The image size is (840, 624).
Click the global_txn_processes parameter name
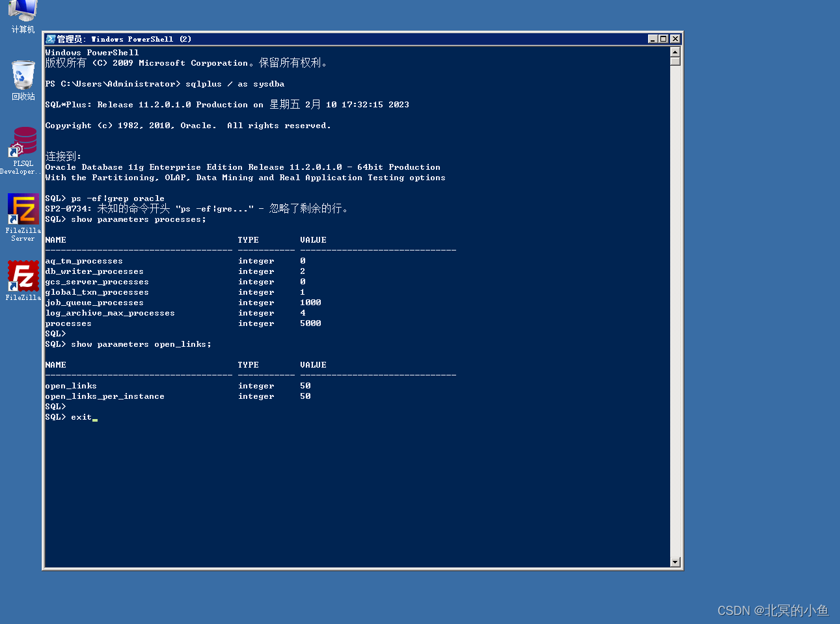[97, 292]
